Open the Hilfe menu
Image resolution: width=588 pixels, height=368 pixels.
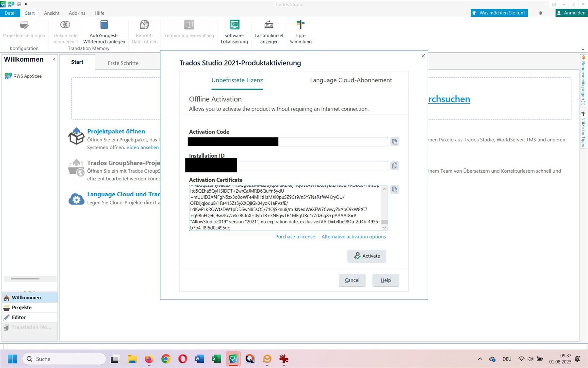tap(99, 13)
